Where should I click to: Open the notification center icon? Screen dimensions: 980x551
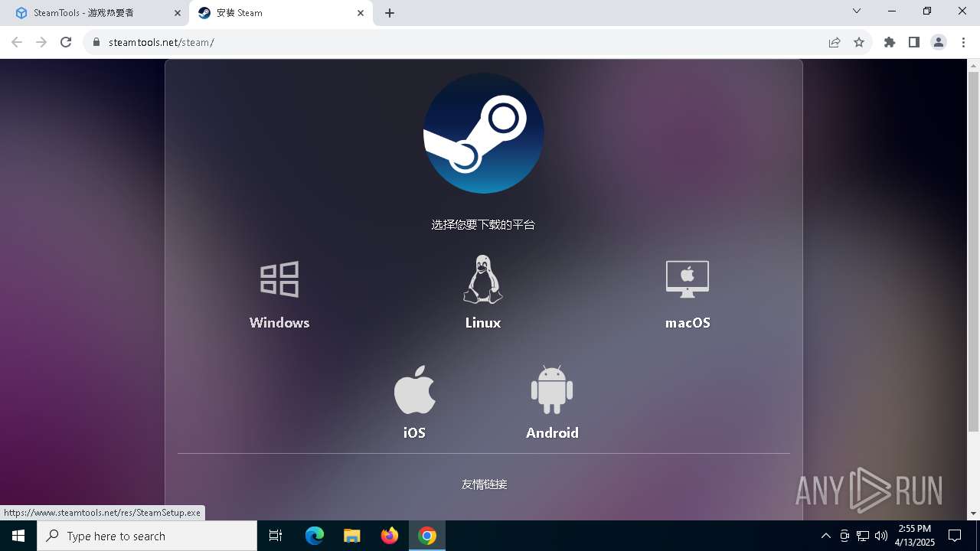click(x=955, y=536)
